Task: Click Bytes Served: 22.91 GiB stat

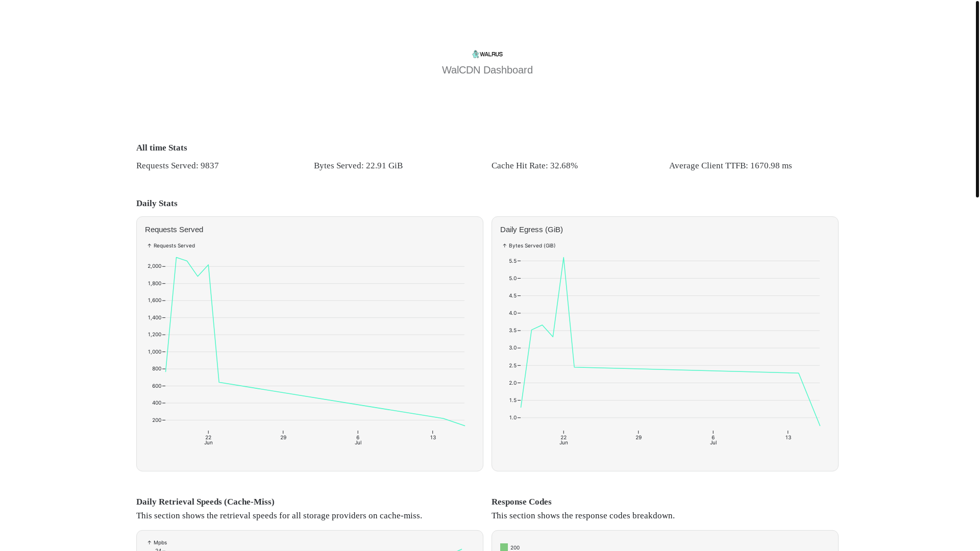Action: click(x=358, y=166)
